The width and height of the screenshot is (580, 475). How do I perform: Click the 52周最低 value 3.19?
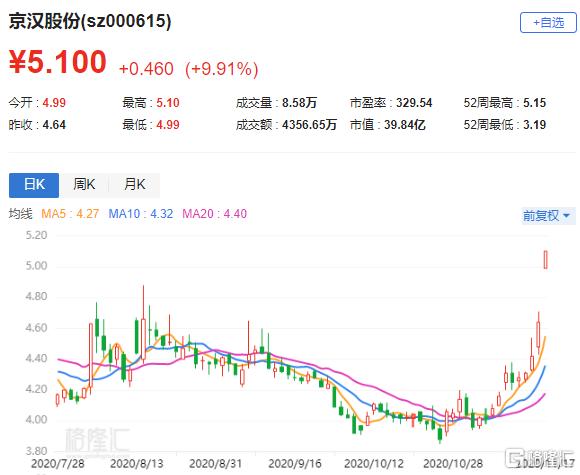(x=534, y=125)
